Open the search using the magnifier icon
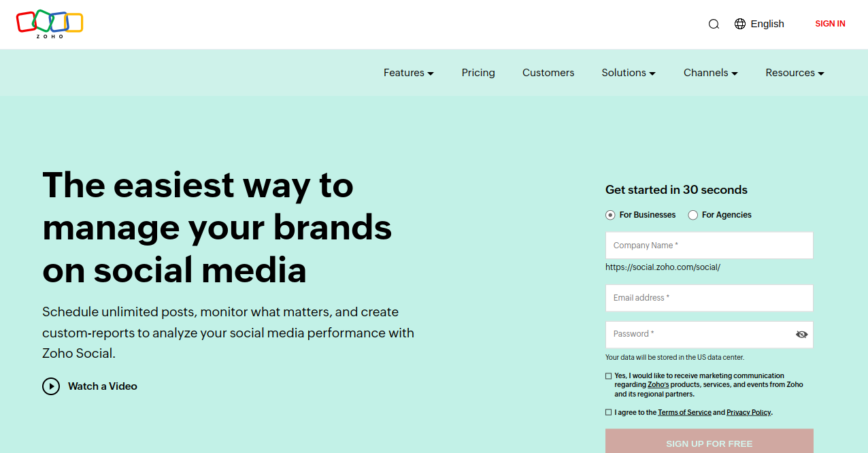This screenshot has width=868, height=453. point(714,24)
